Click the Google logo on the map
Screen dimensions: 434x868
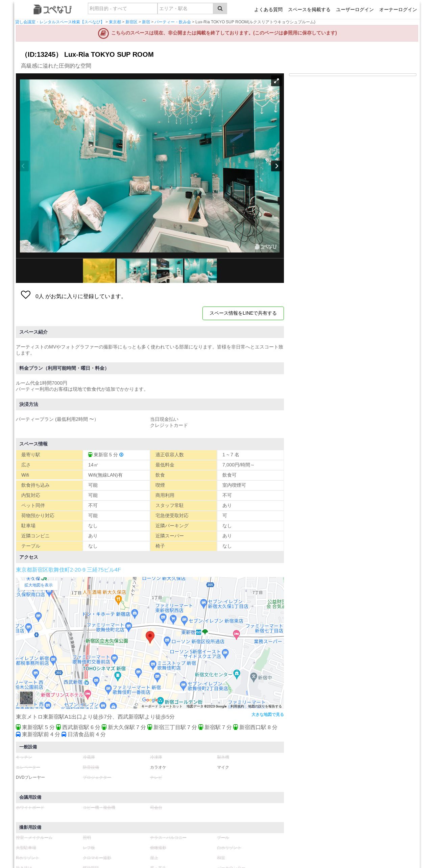[x=150, y=700]
